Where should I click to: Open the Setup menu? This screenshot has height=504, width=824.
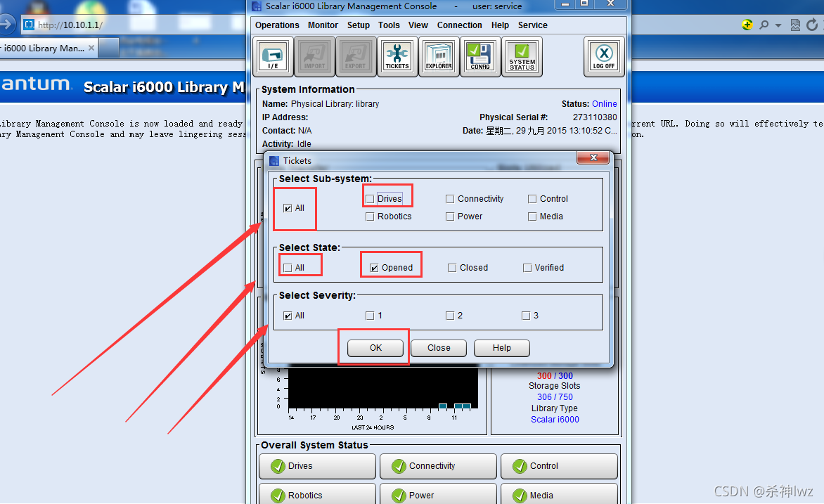coord(359,25)
